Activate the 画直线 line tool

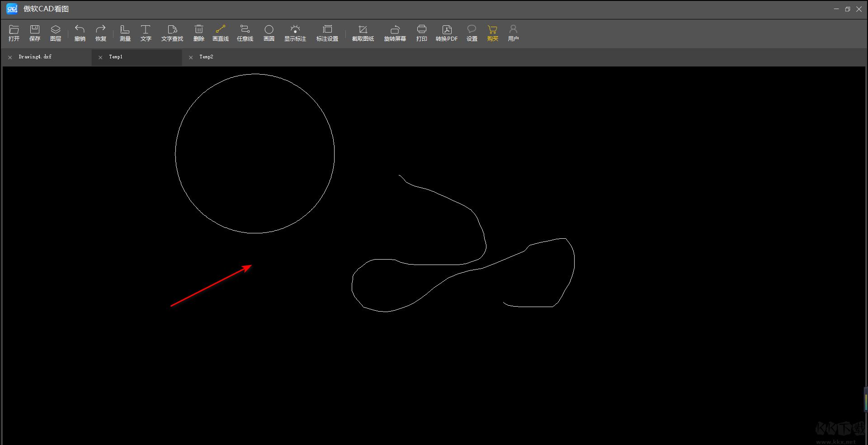pos(221,33)
